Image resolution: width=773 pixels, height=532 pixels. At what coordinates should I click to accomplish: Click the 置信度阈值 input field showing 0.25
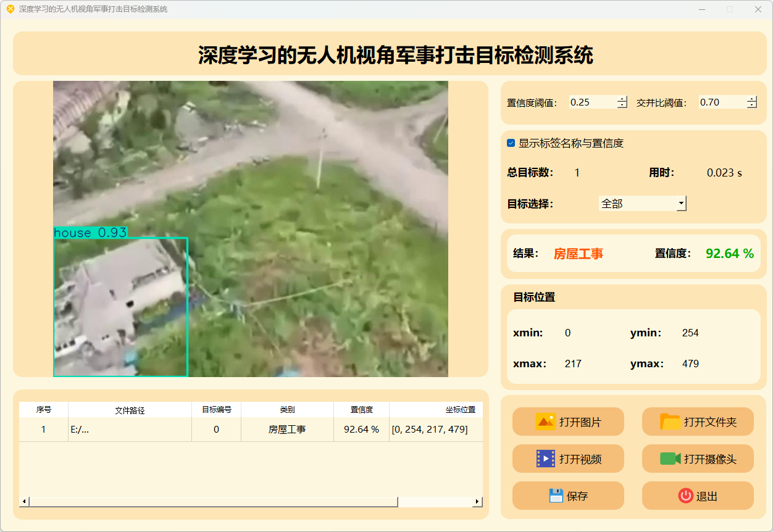591,102
